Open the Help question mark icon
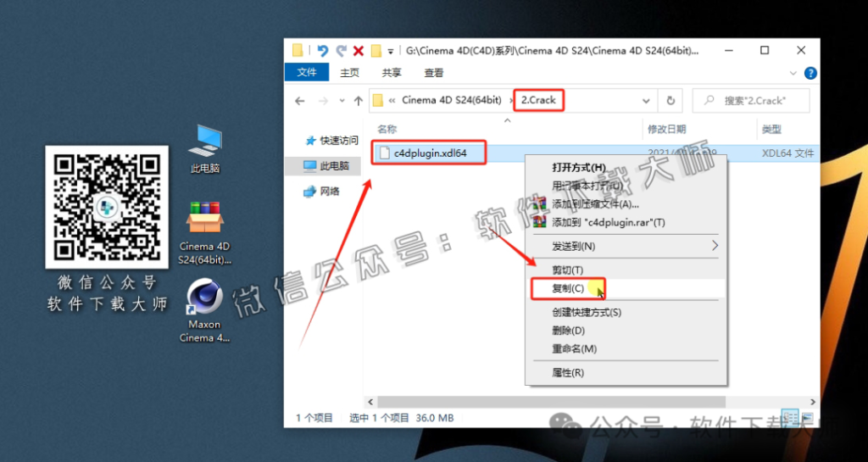The height and width of the screenshot is (462, 868). 810,73
